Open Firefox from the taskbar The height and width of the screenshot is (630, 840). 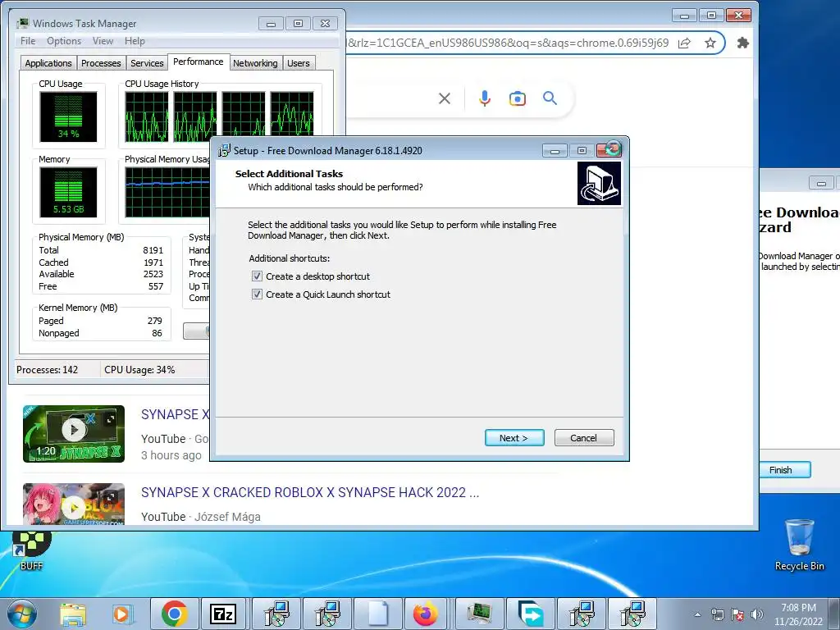click(426, 614)
